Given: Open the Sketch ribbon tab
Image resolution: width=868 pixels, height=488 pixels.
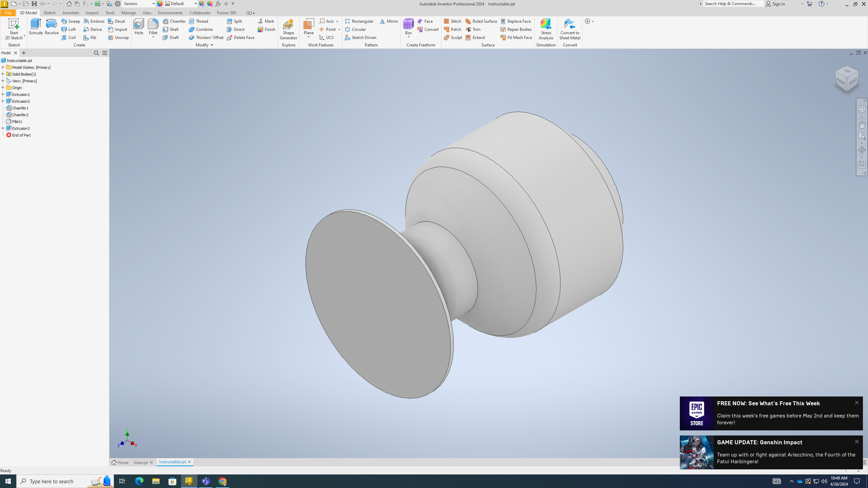Looking at the screenshot, I should click(50, 13).
